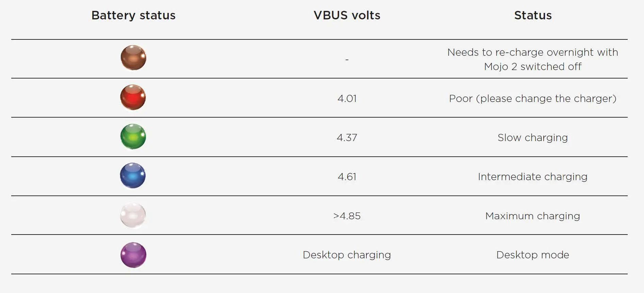Select the >4.85 voltage value

tap(347, 216)
